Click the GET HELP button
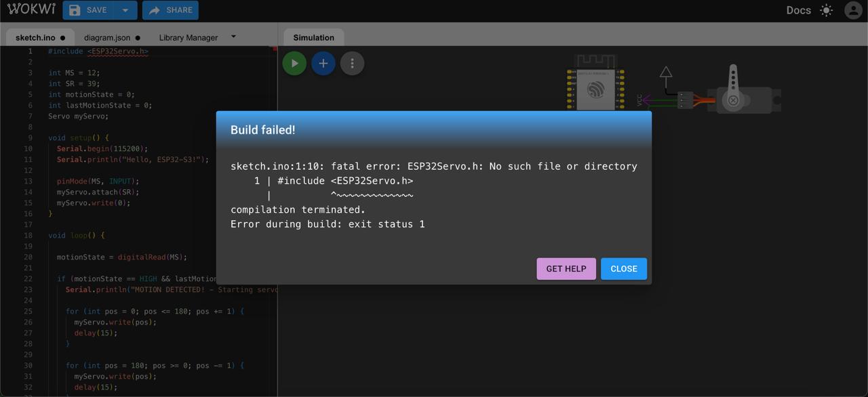The image size is (868, 397). (566, 269)
